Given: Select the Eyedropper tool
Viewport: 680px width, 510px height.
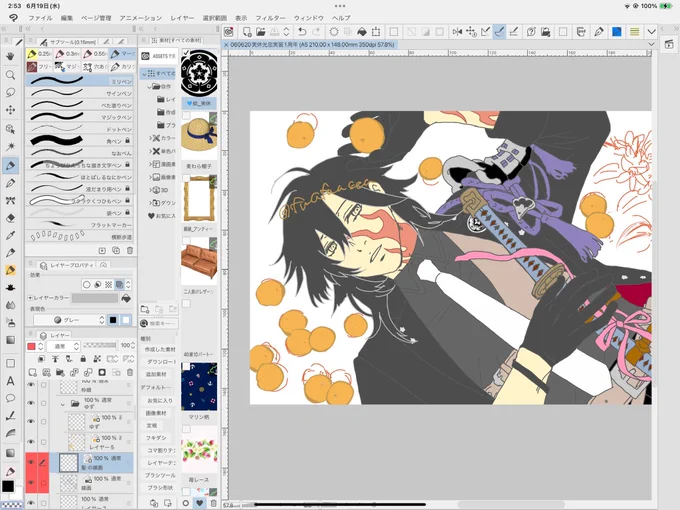Looking at the screenshot, I should [x=10, y=235].
